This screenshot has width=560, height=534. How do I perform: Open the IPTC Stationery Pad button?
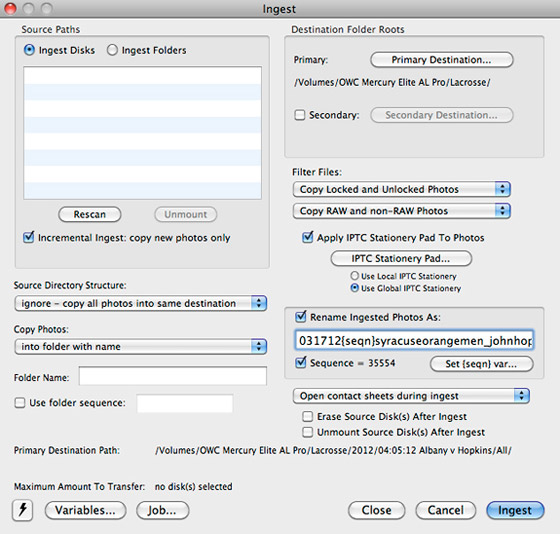point(401,258)
